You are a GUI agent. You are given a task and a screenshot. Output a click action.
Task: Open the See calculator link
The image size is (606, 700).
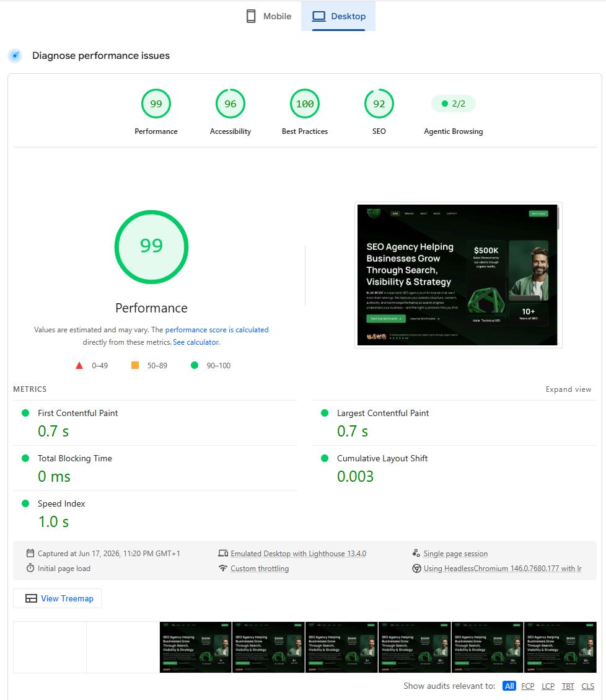coord(196,342)
